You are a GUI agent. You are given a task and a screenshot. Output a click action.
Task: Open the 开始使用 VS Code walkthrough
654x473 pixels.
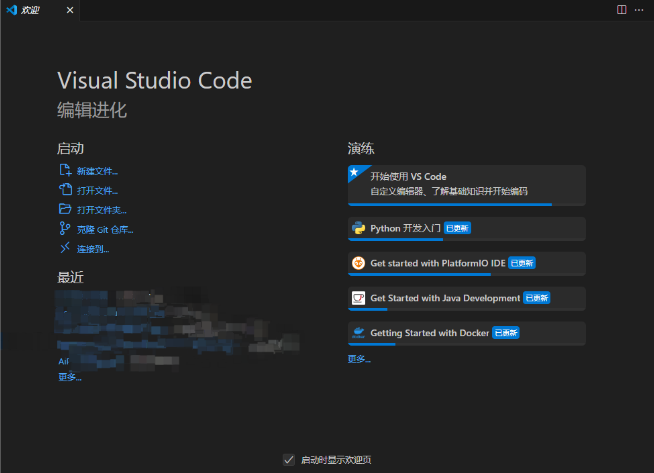pyautogui.click(x=467, y=185)
